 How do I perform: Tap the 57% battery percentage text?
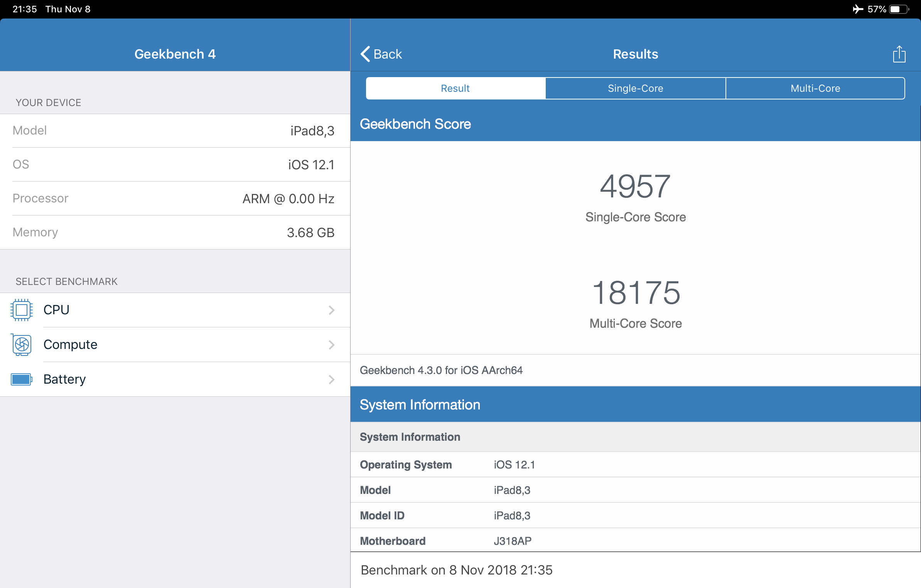(x=877, y=9)
